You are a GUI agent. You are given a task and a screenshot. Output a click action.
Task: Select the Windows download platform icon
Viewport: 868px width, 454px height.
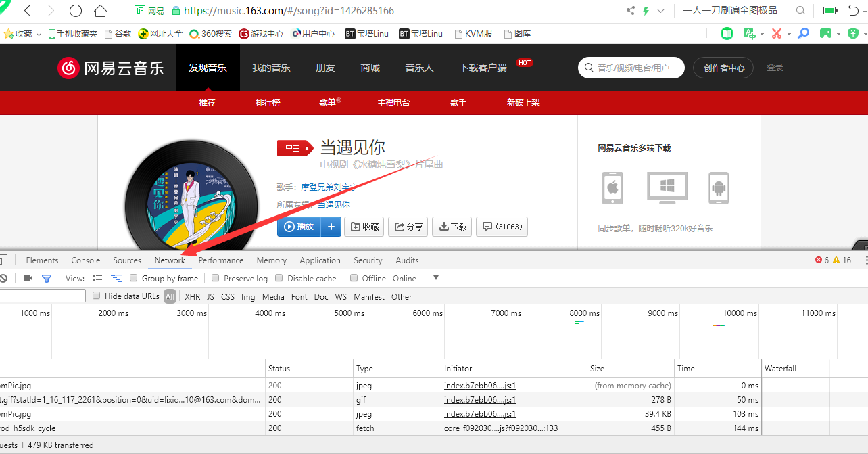click(x=667, y=188)
